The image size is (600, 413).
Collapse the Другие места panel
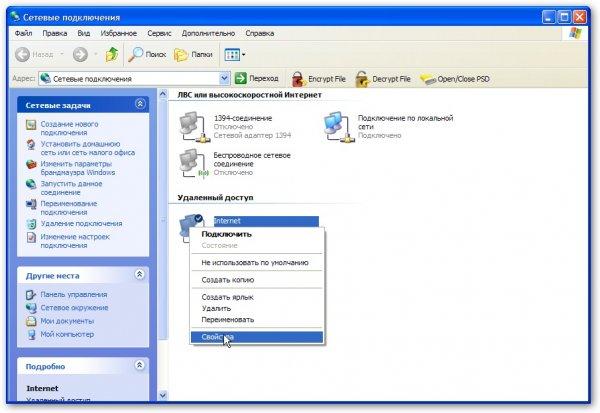point(140,274)
